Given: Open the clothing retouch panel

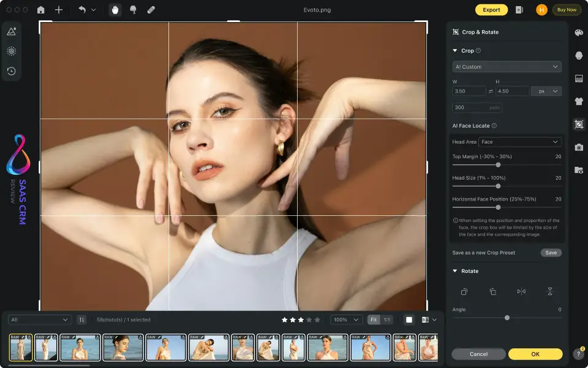Looking at the screenshot, I should (579, 102).
